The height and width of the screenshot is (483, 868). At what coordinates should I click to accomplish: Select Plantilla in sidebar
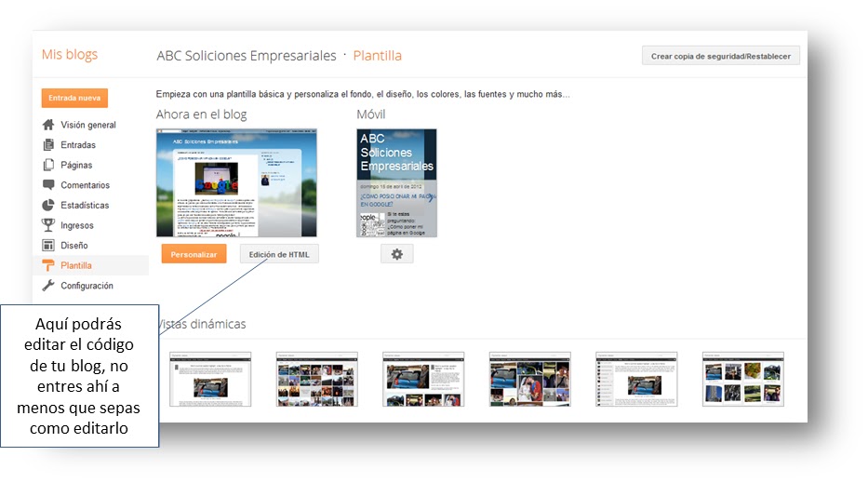pos(76,265)
